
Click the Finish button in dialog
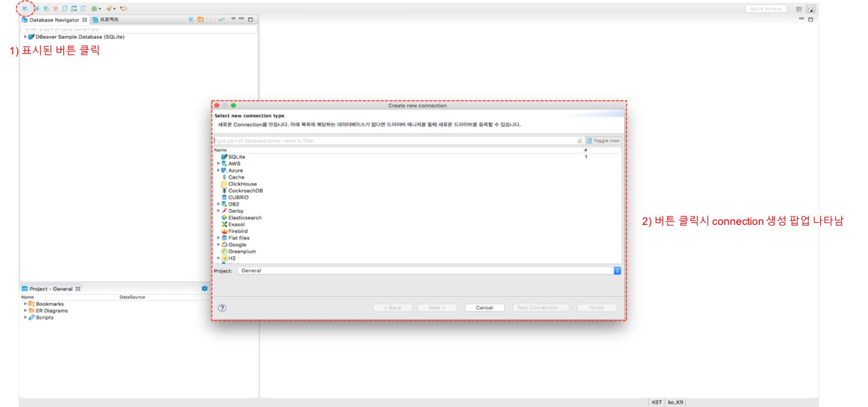point(597,308)
